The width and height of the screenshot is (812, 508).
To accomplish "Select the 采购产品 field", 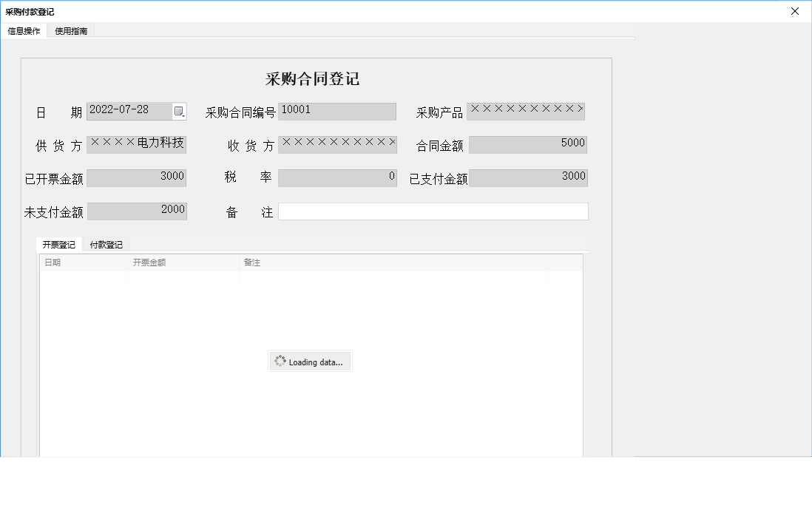I will [x=527, y=111].
